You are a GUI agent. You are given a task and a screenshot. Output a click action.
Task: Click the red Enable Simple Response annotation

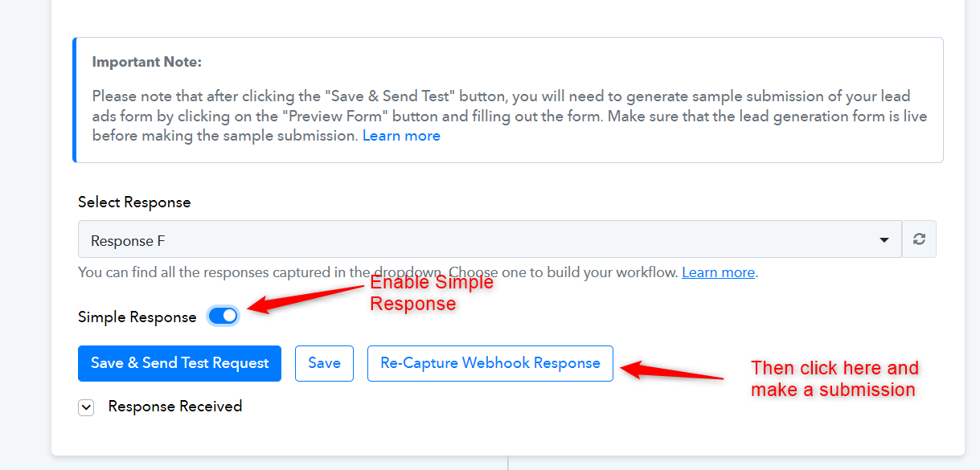[x=432, y=293]
